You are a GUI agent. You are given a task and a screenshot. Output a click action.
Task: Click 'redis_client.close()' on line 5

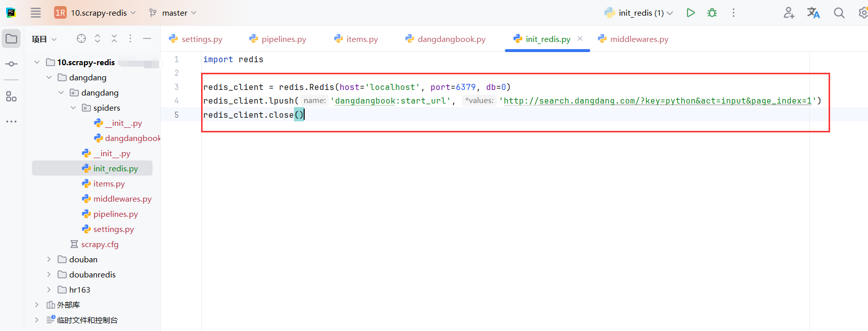point(254,115)
